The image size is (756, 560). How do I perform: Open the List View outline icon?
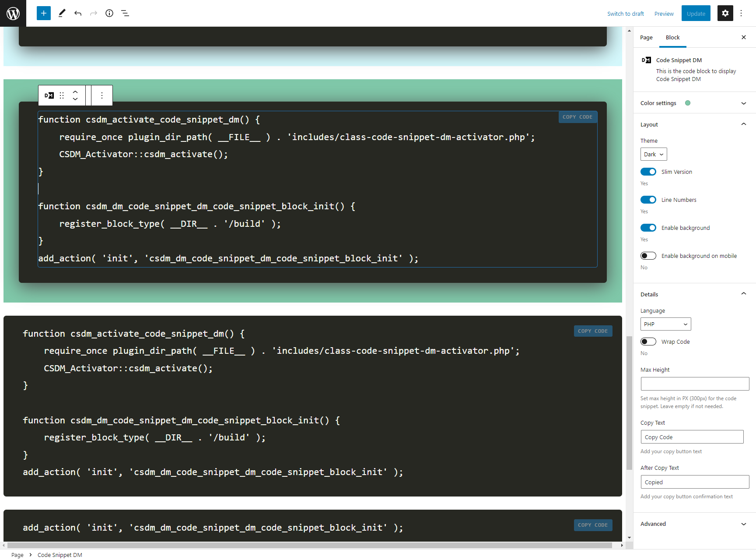125,13
